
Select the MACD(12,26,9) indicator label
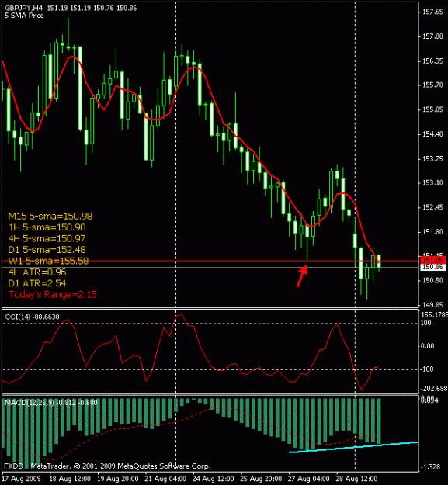click(x=51, y=403)
